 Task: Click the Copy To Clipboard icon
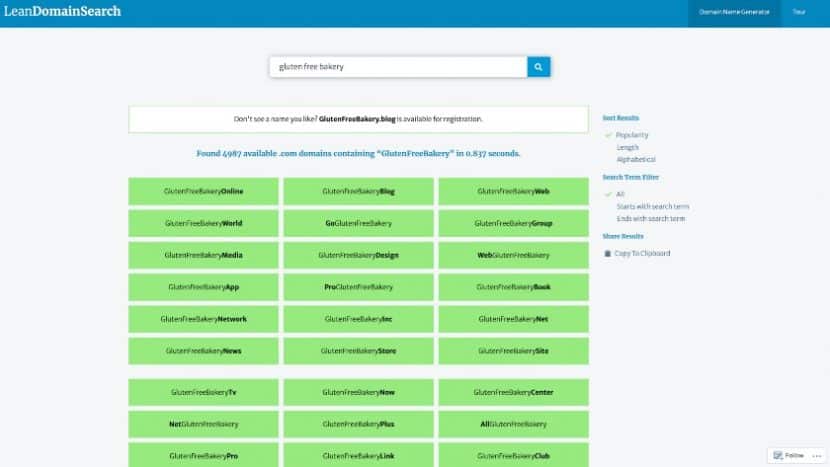(x=607, y=254)
